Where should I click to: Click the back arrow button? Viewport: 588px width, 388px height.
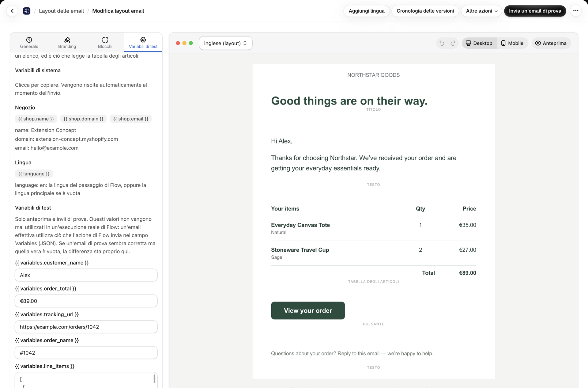[12, 11]
